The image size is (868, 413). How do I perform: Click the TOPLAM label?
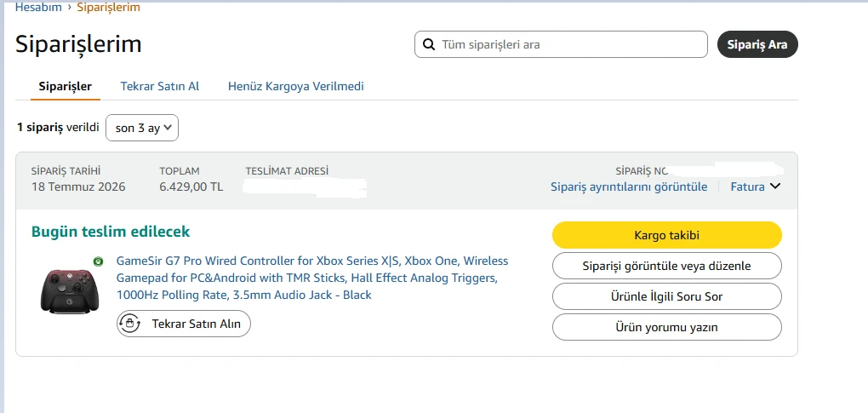point(180,171)
